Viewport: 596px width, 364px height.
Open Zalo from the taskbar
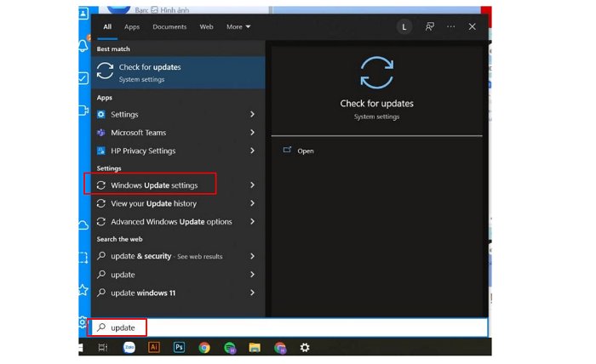(x=129, y=347)
